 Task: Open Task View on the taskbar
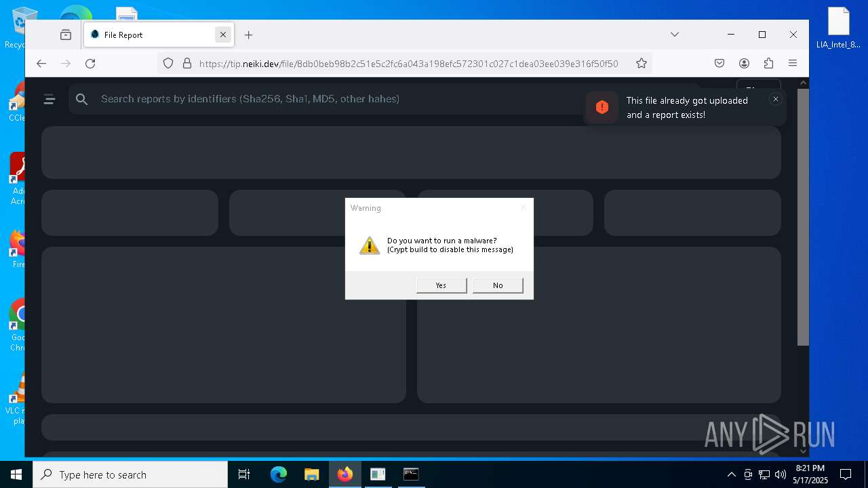[244, 474]
